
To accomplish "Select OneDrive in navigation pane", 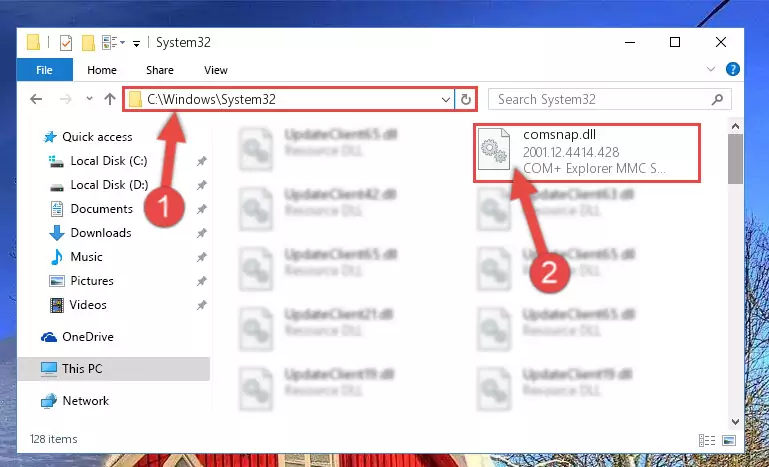I will pyautogui.click(x=88, y=337).
